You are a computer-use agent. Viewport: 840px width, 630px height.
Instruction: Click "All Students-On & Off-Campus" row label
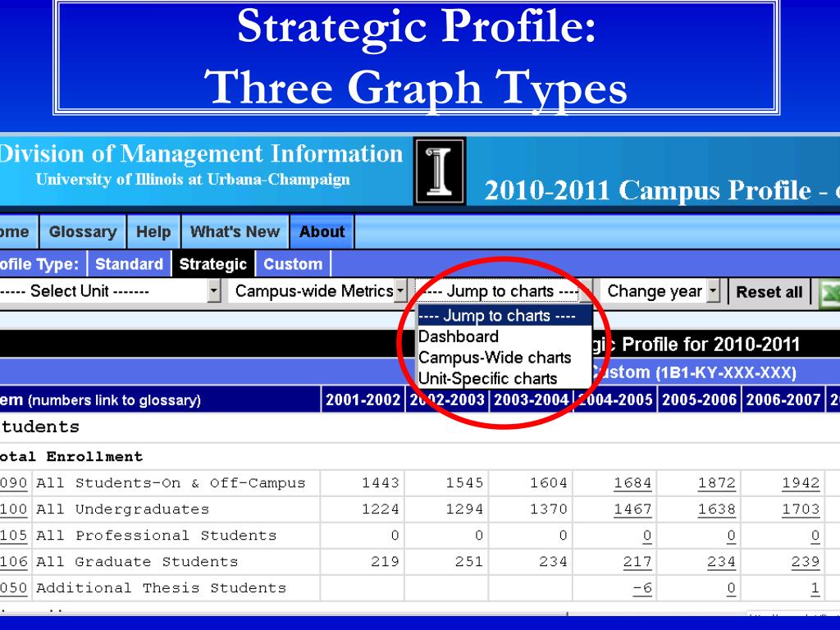point(171,483)
